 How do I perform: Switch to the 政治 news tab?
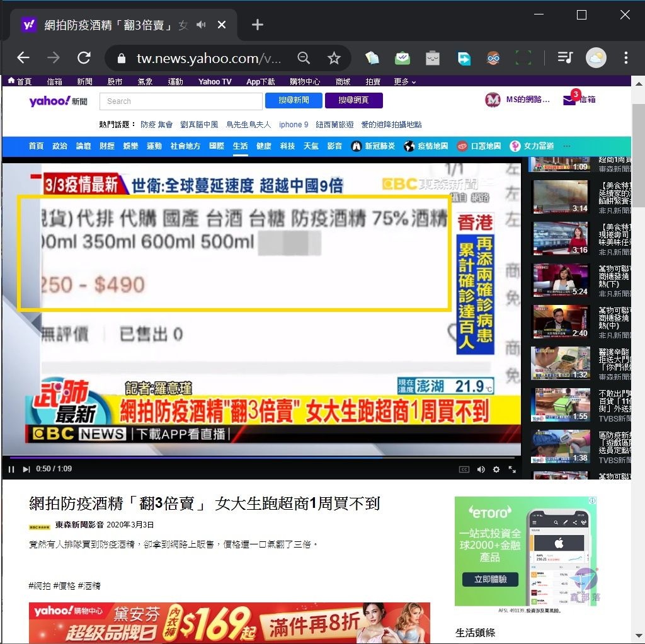(60, 146)
